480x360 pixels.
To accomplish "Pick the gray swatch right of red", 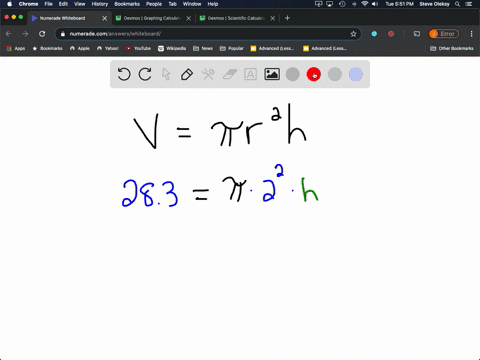I will point(335,74).
